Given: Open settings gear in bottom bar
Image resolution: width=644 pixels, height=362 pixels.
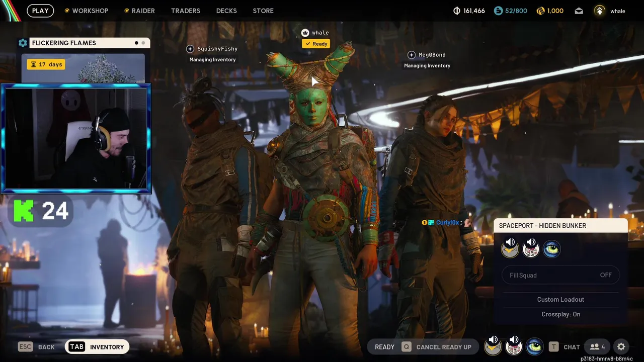Looking at the screenshot, I should point(621,347).
